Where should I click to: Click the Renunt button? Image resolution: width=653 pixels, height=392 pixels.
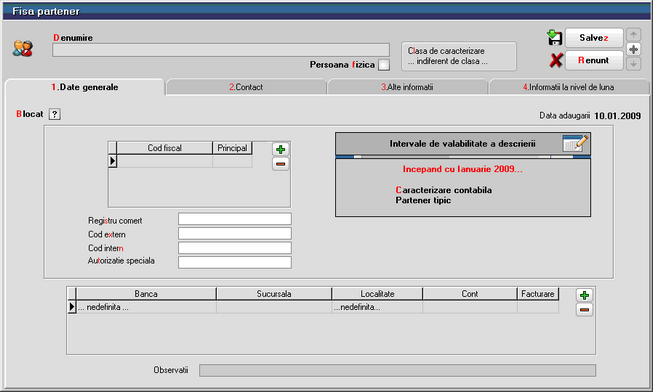[594, 60]
